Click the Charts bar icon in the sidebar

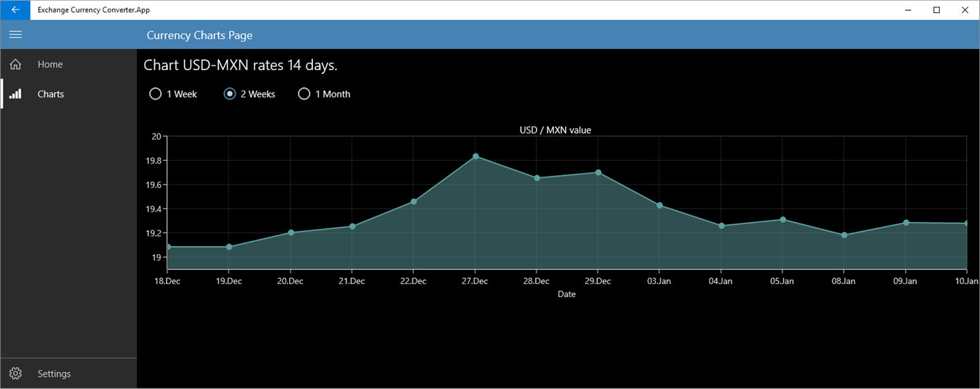coord(16,94)
